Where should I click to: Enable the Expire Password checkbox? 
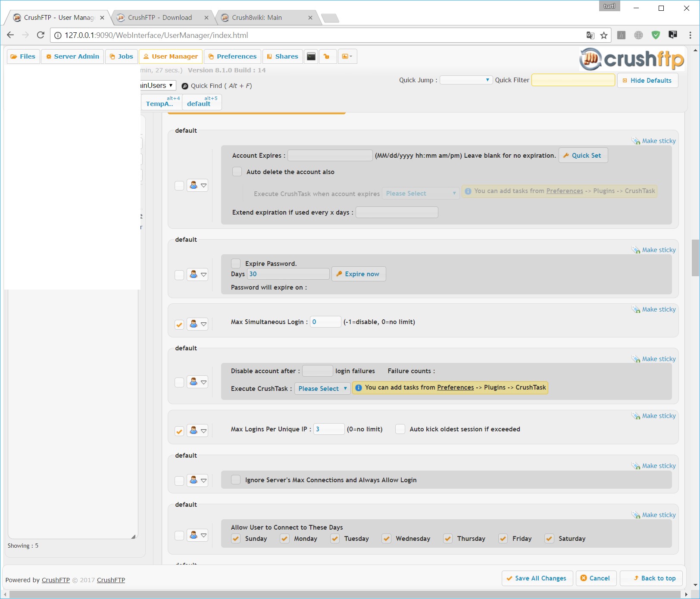click(236, 263)
